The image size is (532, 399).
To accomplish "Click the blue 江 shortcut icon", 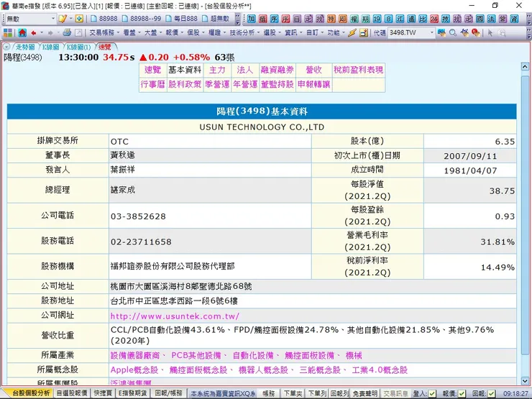I will (x=400, y=19).
